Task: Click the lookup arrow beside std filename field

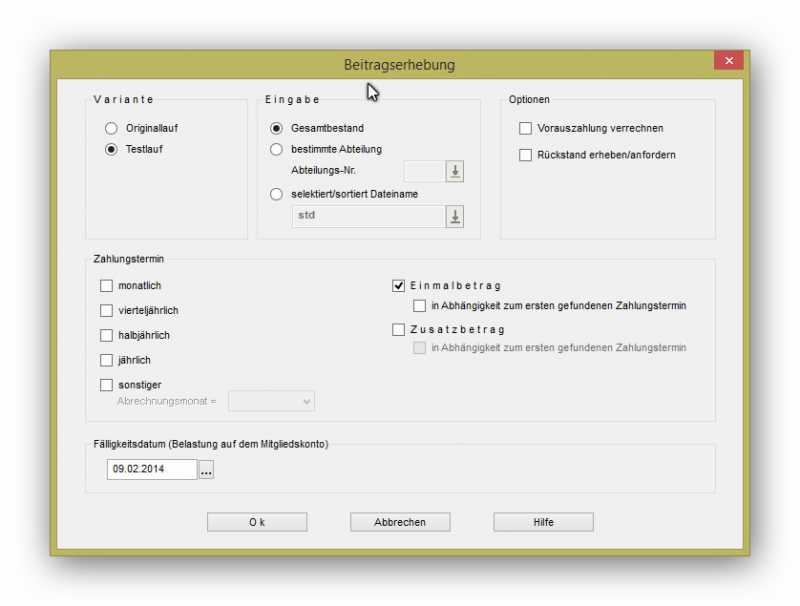Action: pos(455,216)
